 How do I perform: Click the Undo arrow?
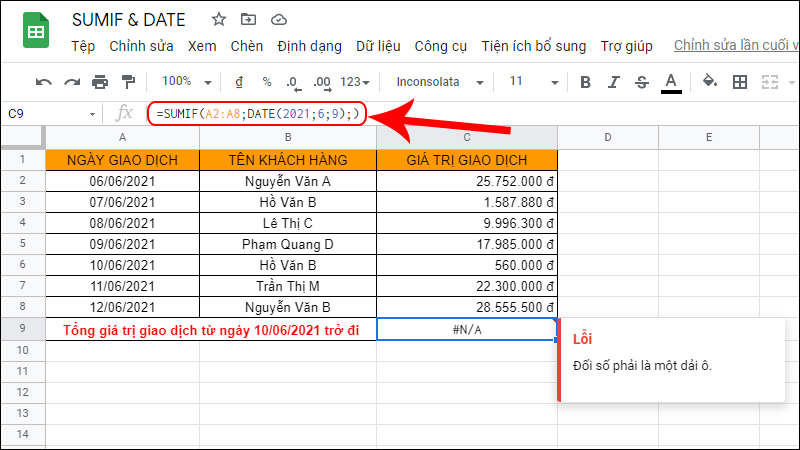pos(43,82)
